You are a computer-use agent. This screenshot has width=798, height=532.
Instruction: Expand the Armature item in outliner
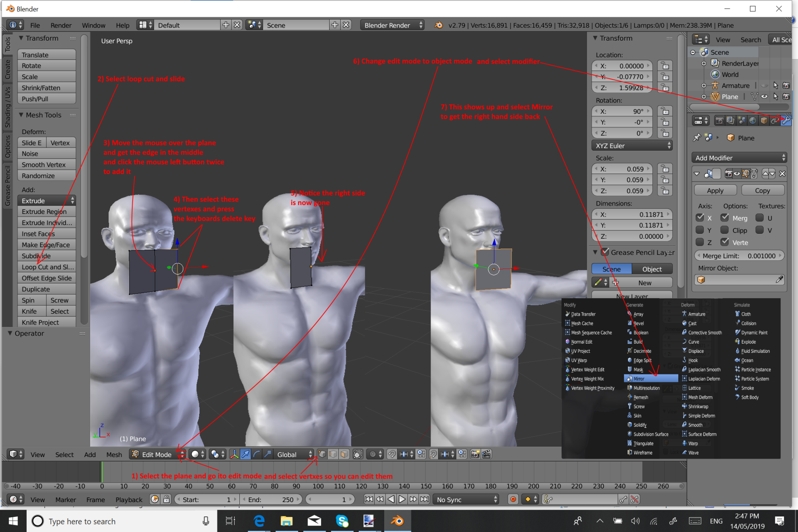pyautogui.click(x=704, y=85)
